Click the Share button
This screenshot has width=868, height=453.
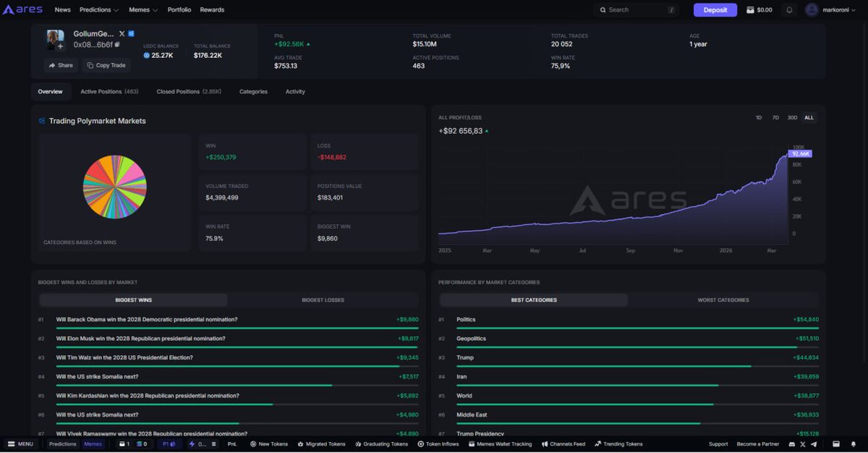tap(61, 65)
